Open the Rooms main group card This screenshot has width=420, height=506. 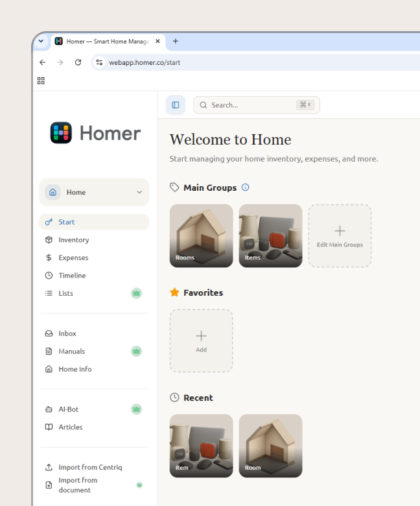pyautogui.click(x=201, y=235)
